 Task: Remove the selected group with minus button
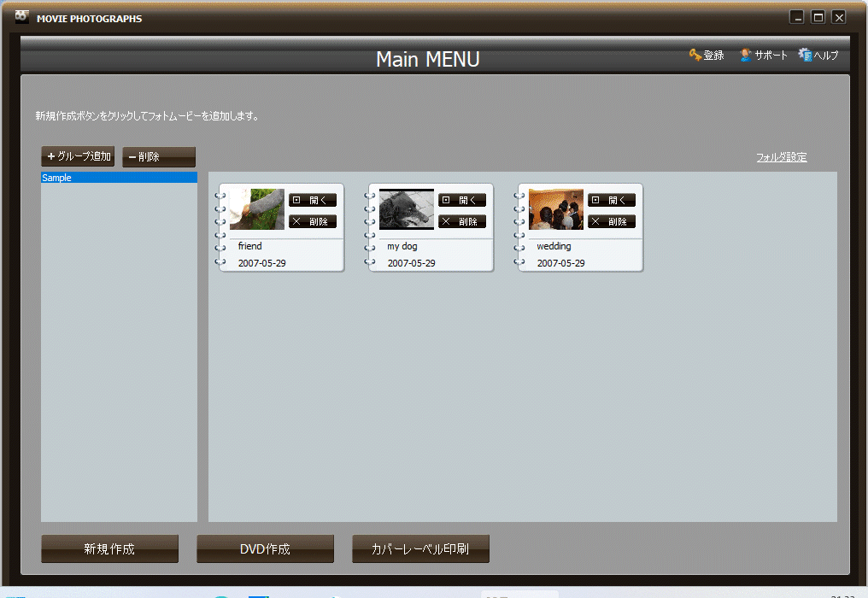tap(159, 156)
